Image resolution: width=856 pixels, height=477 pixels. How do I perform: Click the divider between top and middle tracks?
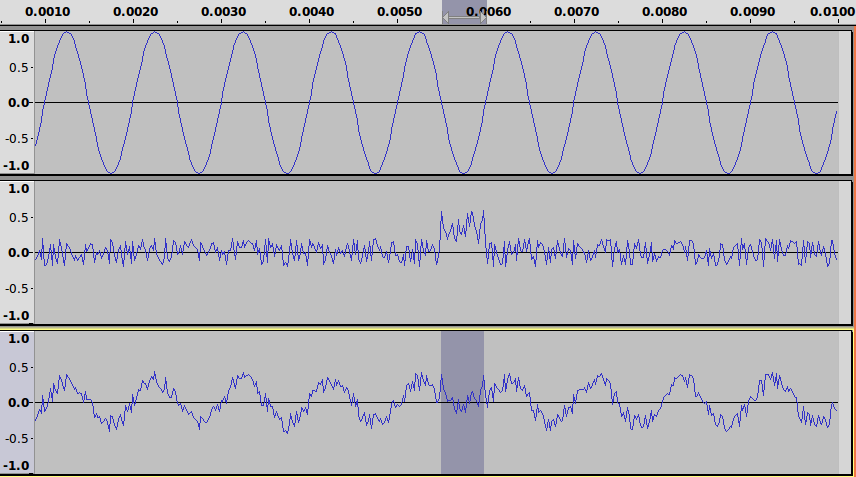coord(428,177)
